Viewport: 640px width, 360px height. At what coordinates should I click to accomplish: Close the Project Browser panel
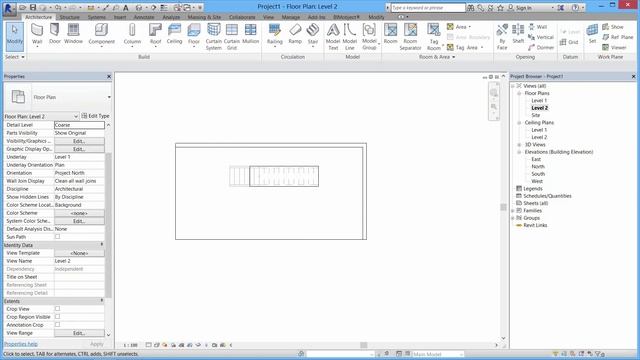(x=633, y=76)
